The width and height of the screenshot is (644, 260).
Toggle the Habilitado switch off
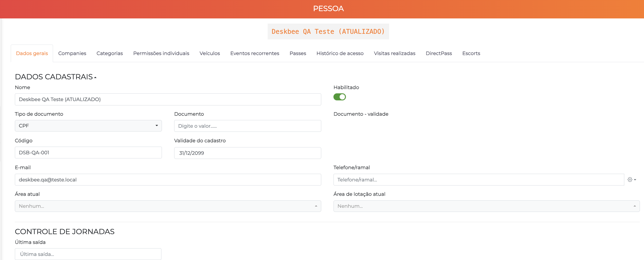click(x=340, y=97)
